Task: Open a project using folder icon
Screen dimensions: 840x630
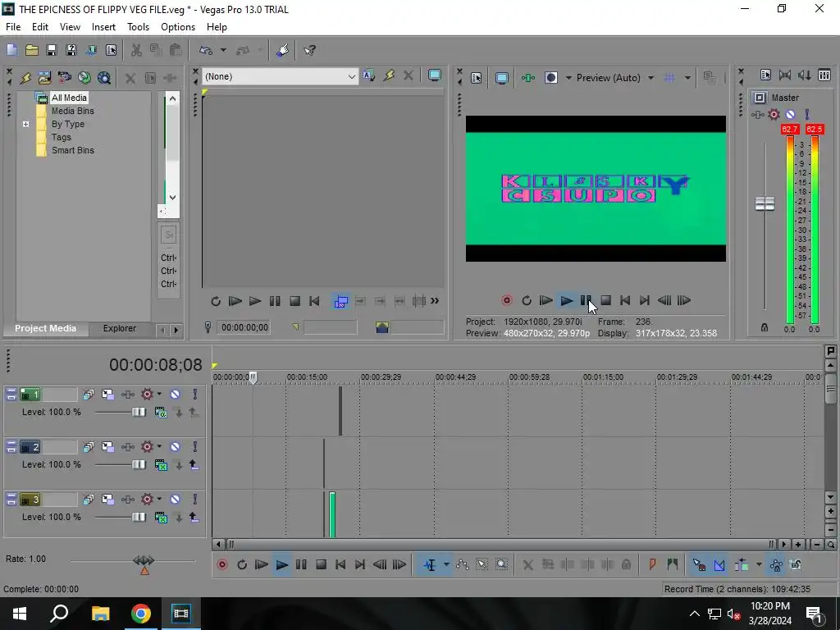Action: [x=32, y=50]
